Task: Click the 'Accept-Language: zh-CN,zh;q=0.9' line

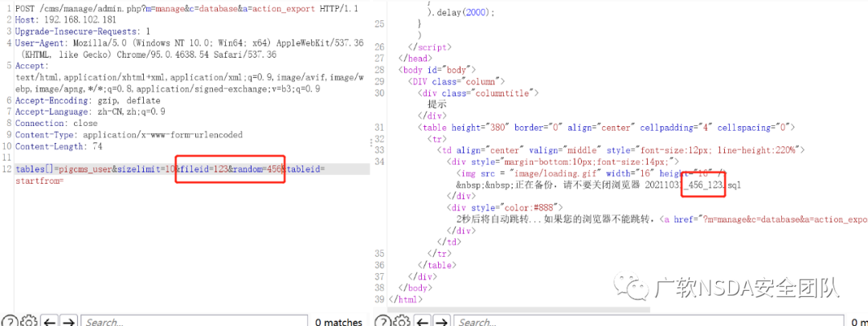Action: point(90,112)
